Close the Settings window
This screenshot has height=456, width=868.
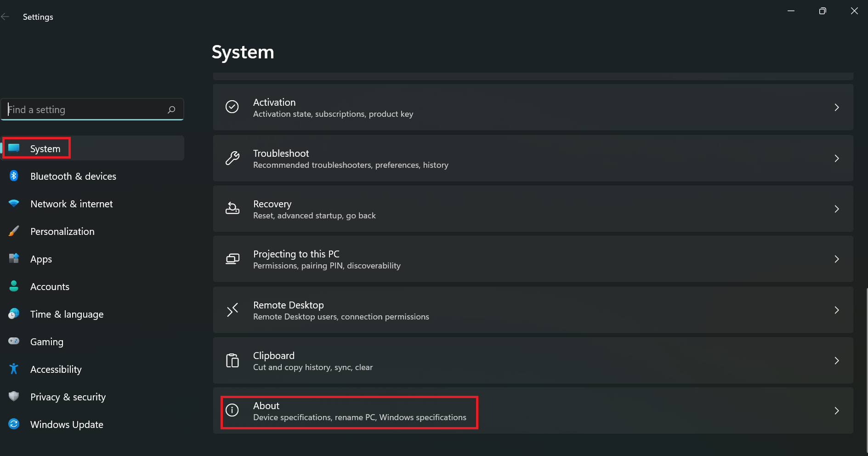854,11
